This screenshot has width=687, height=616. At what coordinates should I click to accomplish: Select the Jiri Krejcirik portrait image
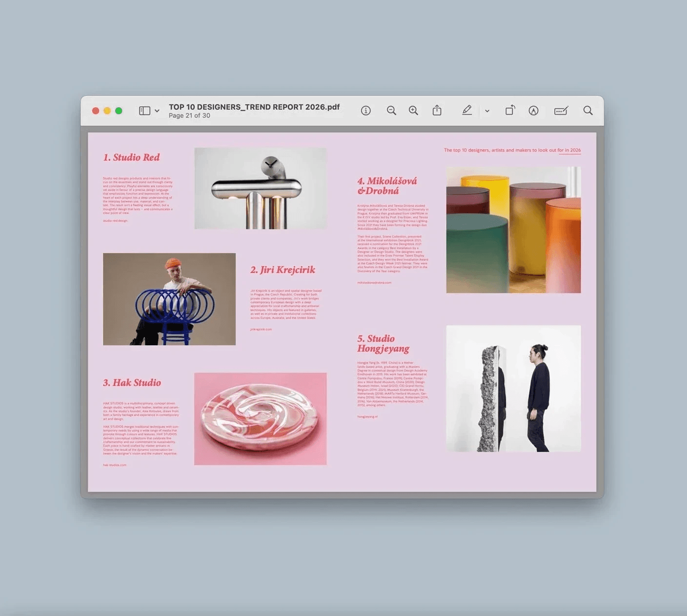click(x=169, y=299)
